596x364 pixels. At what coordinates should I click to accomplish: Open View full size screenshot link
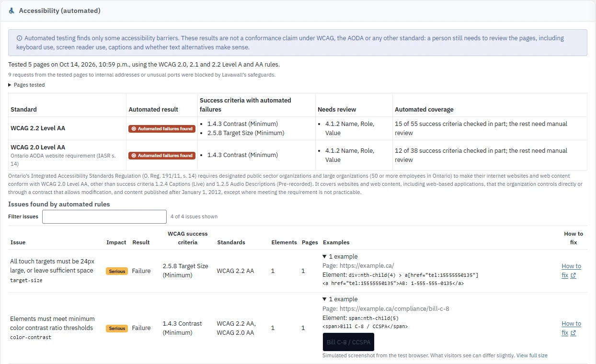click(x=532, y=355)
